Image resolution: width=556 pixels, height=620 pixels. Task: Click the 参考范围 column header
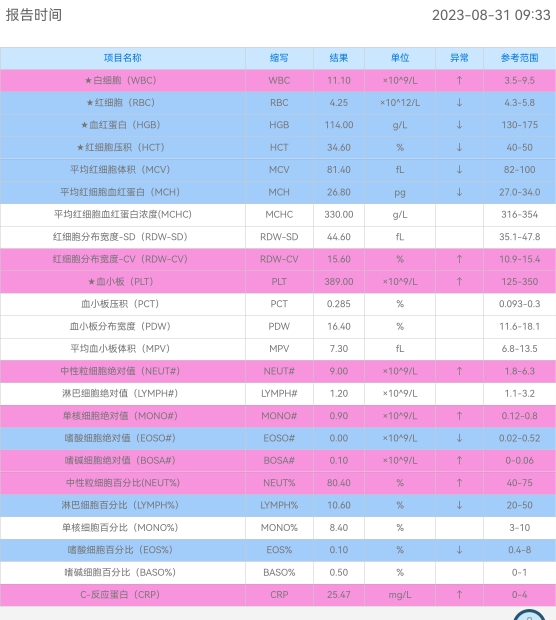coord(520,58)
